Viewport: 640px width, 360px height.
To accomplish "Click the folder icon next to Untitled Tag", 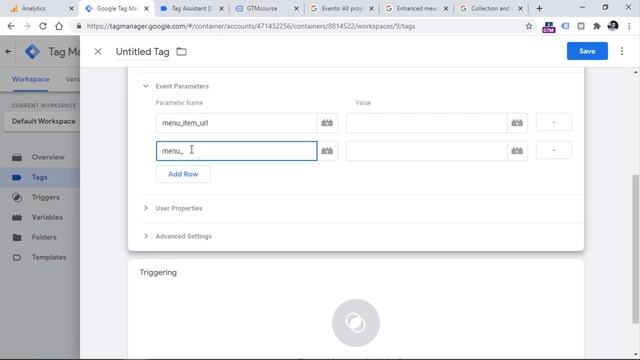I will pyautogui.click(x=181, y=52).
